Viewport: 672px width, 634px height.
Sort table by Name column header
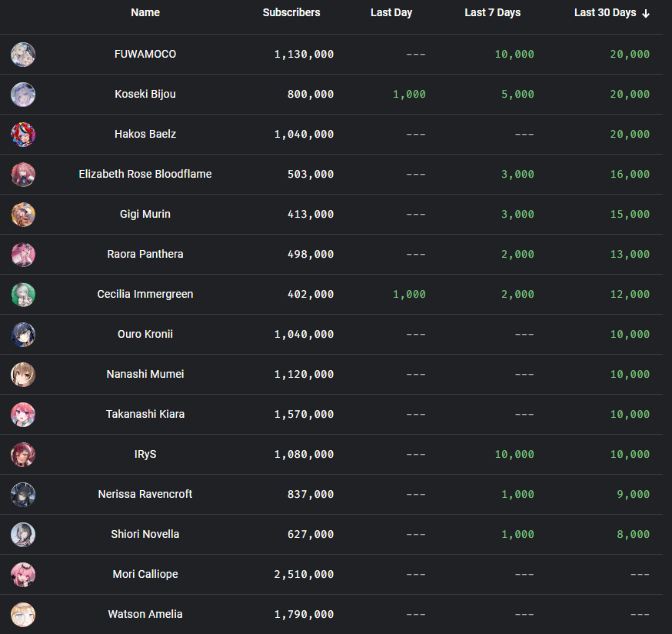[145, 13]
